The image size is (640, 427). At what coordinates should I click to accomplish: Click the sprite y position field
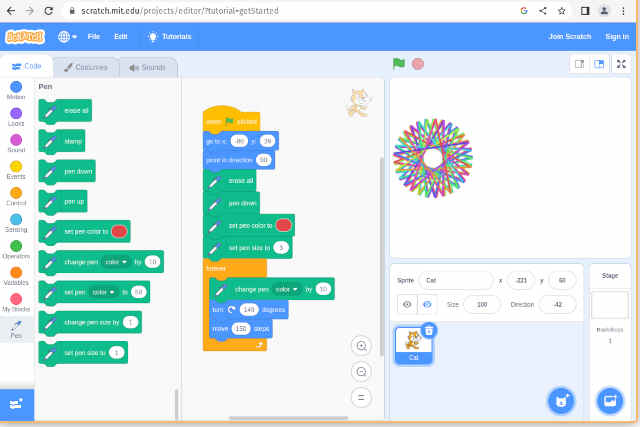tap(562, 280)
